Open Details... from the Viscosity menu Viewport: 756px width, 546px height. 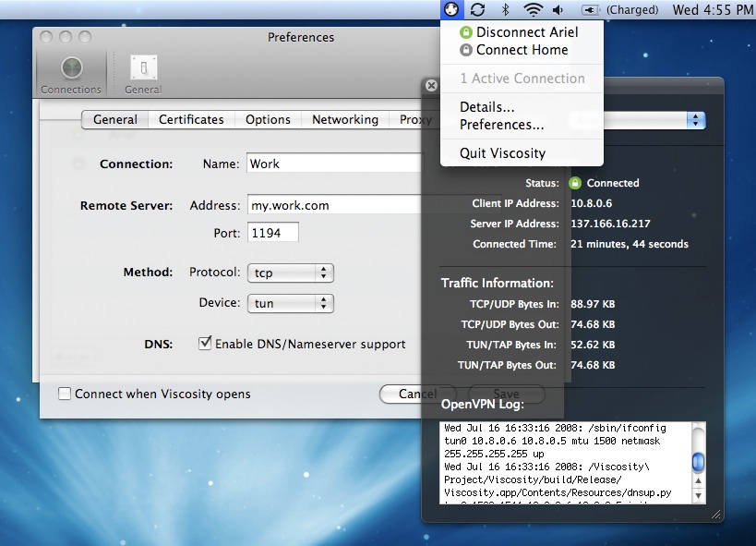click(x=522, y=106)
